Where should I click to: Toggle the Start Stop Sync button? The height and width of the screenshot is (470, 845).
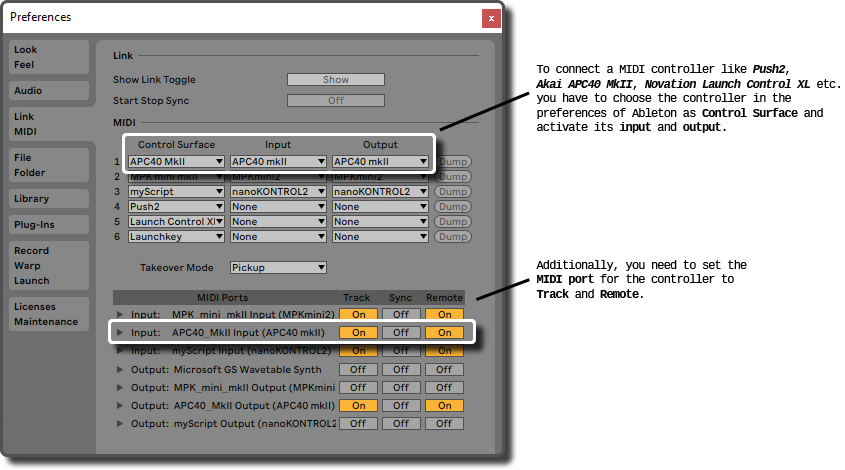336,100
